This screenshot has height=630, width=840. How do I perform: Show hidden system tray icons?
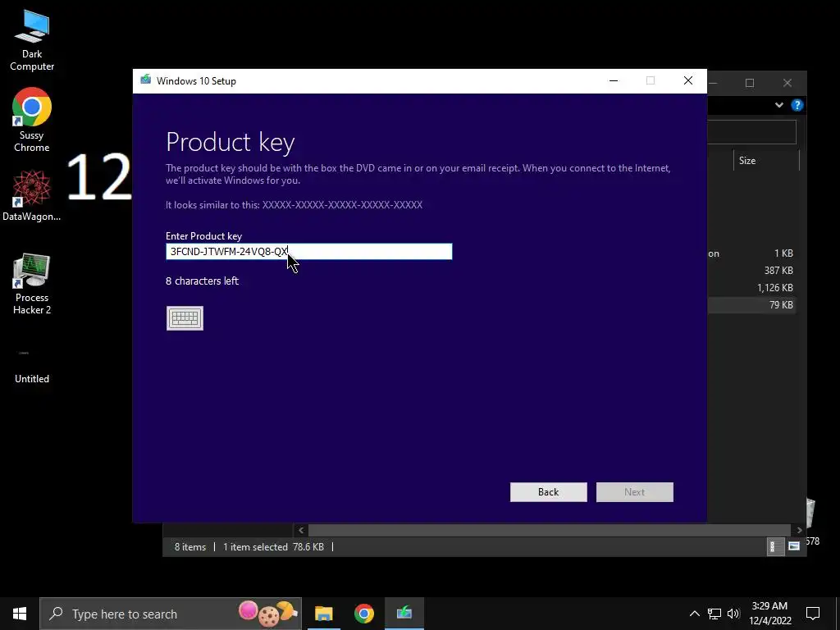pyautogui.click(x=694, y=614)
